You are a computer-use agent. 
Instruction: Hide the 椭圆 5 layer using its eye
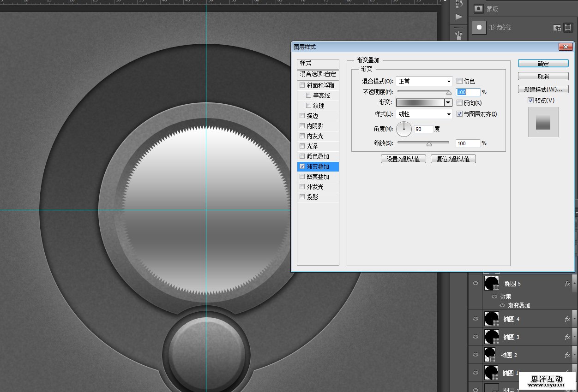(476, 284)
